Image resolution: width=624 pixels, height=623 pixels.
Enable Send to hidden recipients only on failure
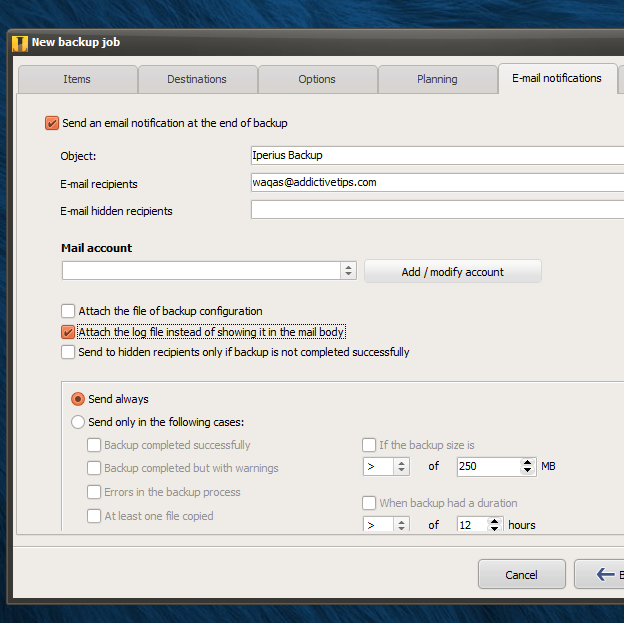tap(68, 352)
